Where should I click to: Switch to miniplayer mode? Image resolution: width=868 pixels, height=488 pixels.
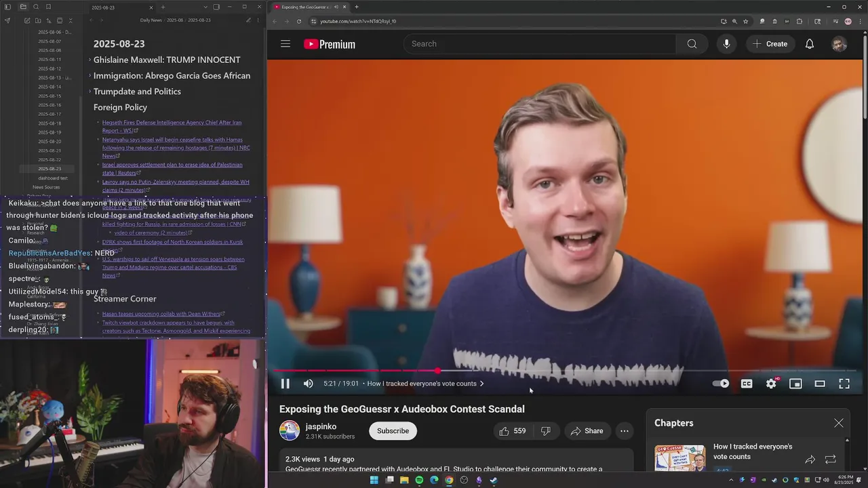click(795, 384)
